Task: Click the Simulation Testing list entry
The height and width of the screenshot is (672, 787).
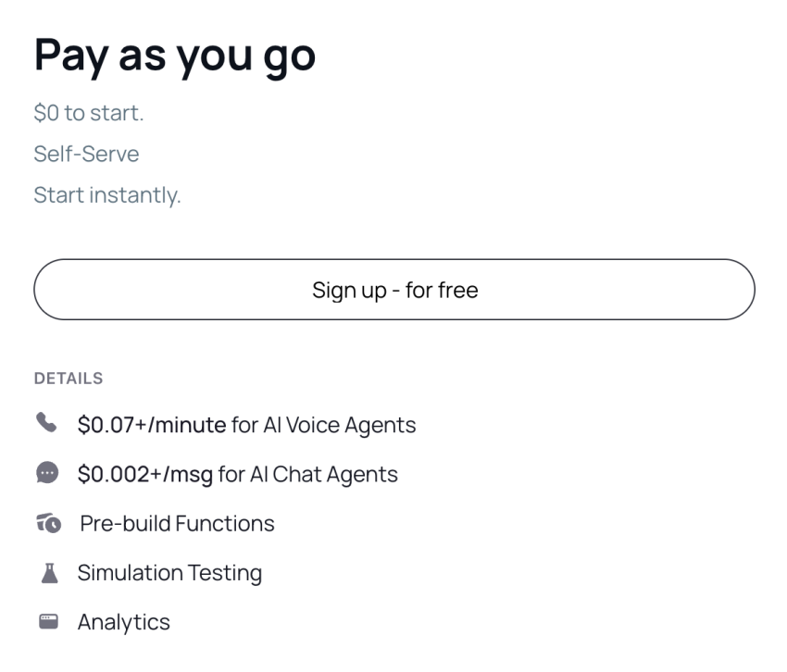Action: click(x=169, y=572)
